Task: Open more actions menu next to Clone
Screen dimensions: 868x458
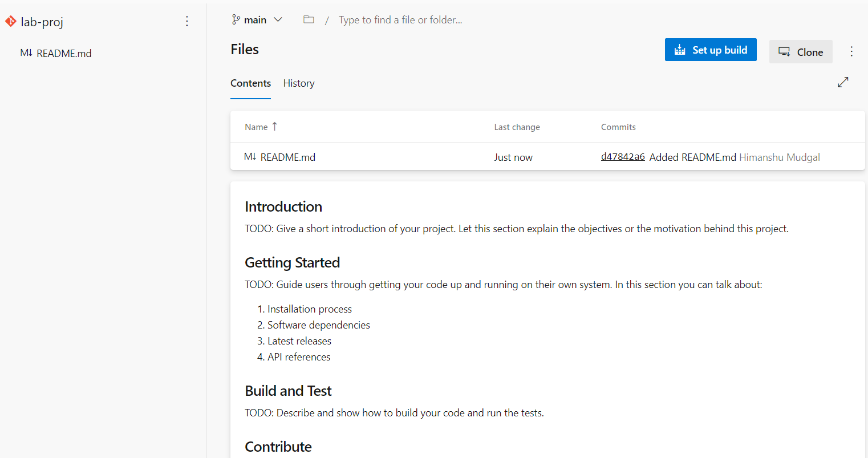Action: [x=851, y=51]
